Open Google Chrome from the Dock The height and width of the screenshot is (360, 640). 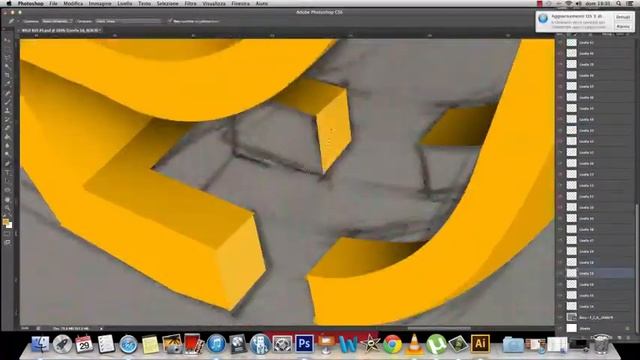click(392, 344)
